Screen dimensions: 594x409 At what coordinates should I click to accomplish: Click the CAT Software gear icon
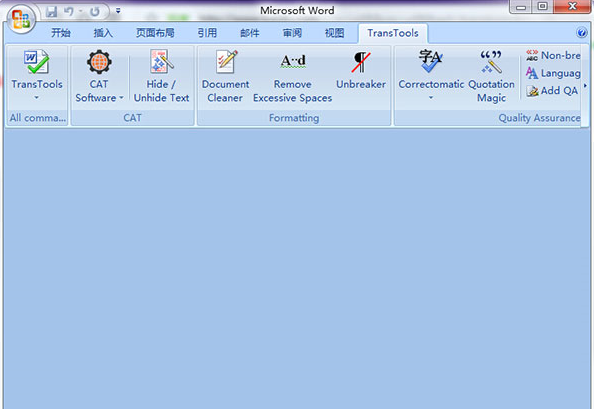click(99, 62)
